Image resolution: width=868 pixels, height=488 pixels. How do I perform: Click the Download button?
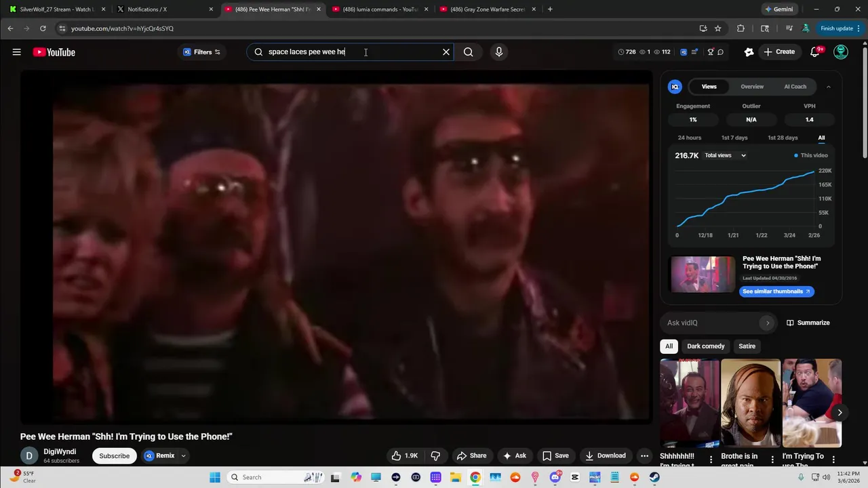click(x=606, y=455)
